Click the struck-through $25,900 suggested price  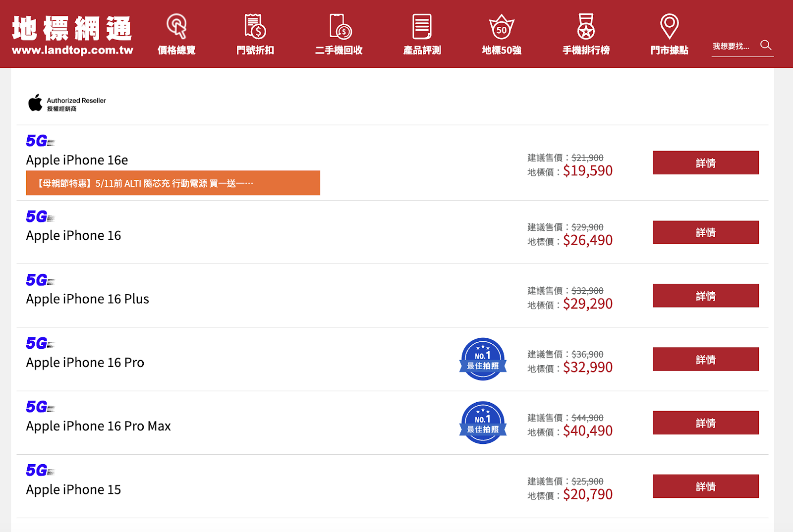(587, 481)
